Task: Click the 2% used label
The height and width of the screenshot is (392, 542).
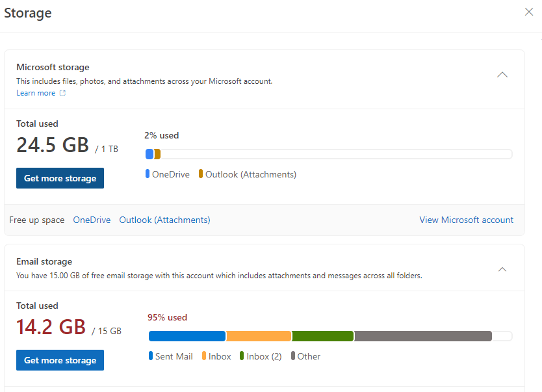Action: coord(161,135)
